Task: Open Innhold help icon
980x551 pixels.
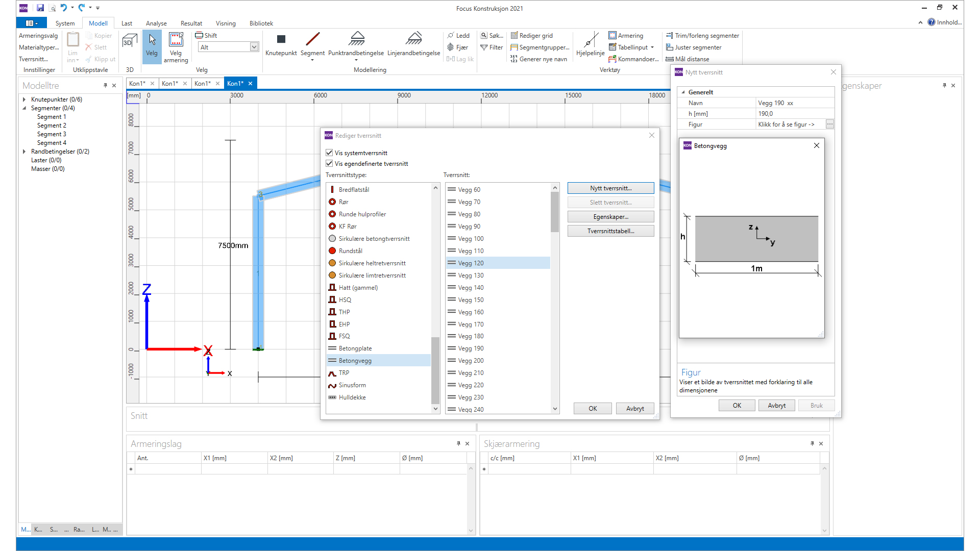Action: [x=932, y=22]
